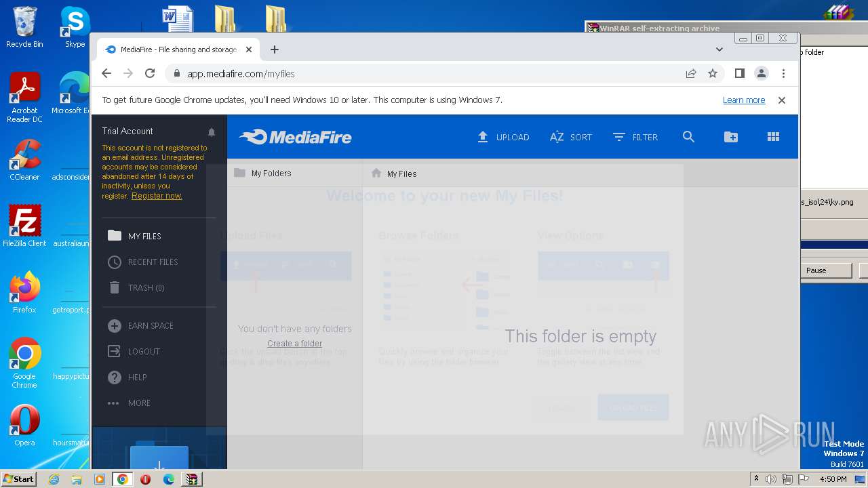
Task: Reload the page in Chrome
Action: [x=150, y=73]
